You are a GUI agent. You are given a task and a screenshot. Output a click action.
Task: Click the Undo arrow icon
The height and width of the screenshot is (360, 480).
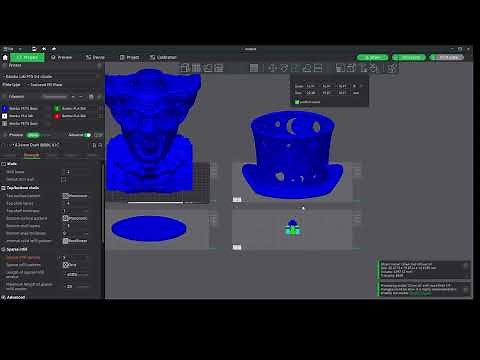44,49
